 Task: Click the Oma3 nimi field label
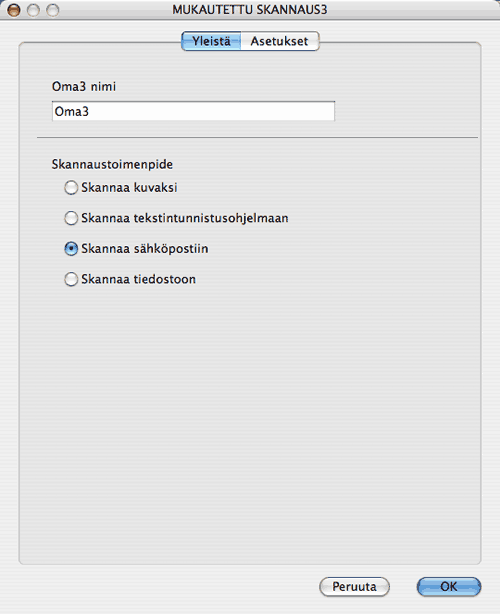tap(84, 86)
